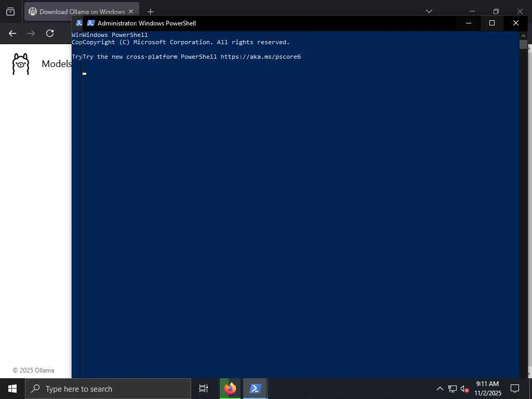Image resolution: width=532 pixels, height=399 pixels.
Task: Open the network status tray icon
Action: 453,389
